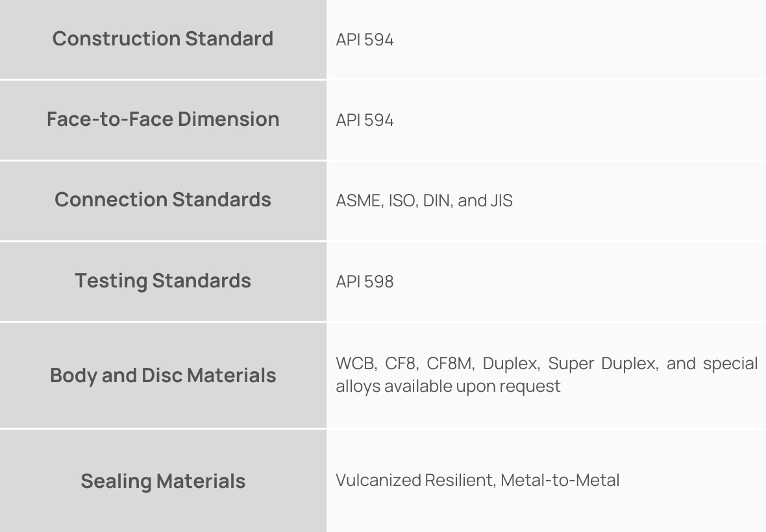Click the Body and Disc Materials label
The height and width of the screenshot is (532, 766).
pos(162,376)
